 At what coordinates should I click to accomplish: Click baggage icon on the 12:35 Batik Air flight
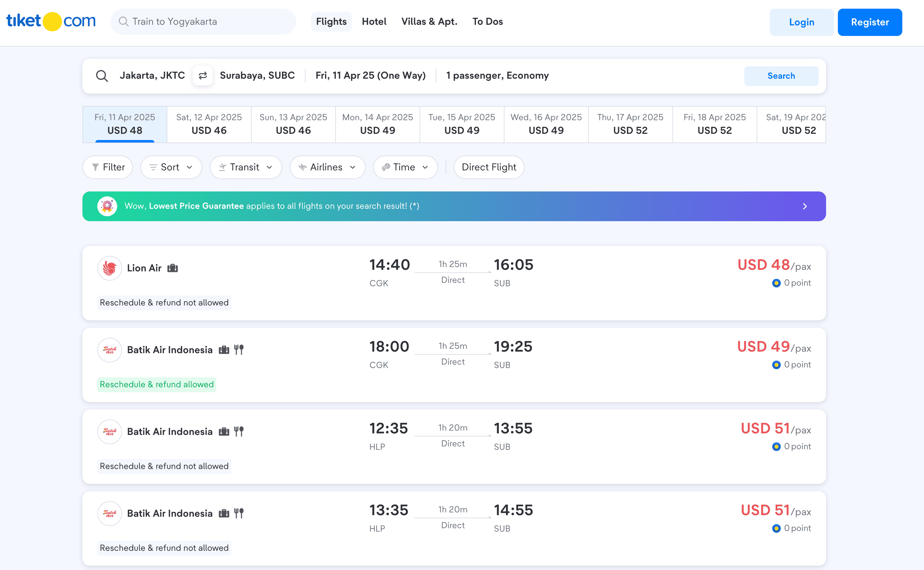click(224, 431)
